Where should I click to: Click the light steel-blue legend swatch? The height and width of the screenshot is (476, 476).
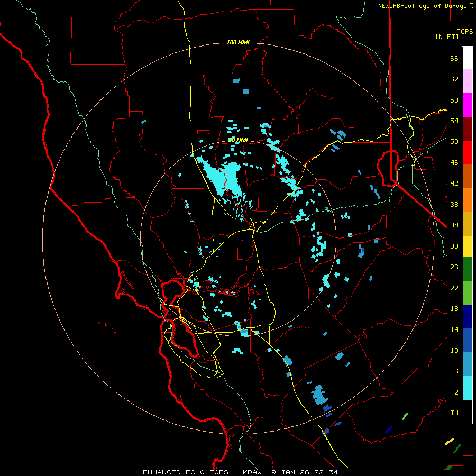[467, 364]
